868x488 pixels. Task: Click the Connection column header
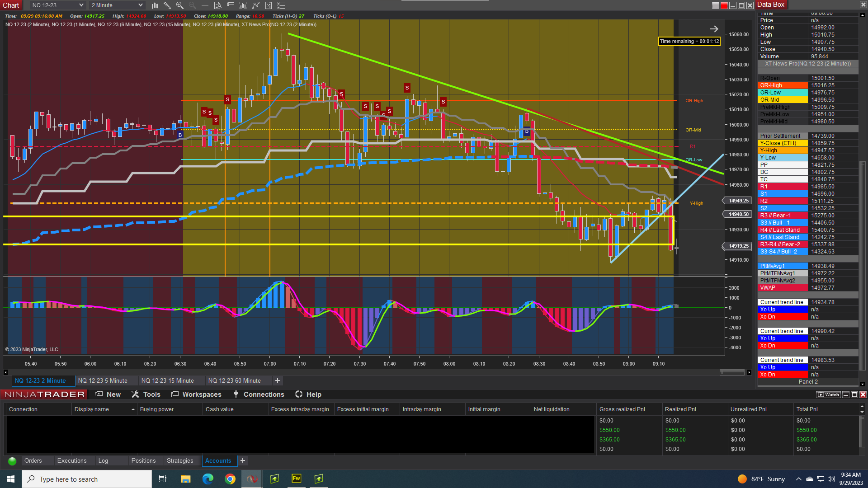38,409
